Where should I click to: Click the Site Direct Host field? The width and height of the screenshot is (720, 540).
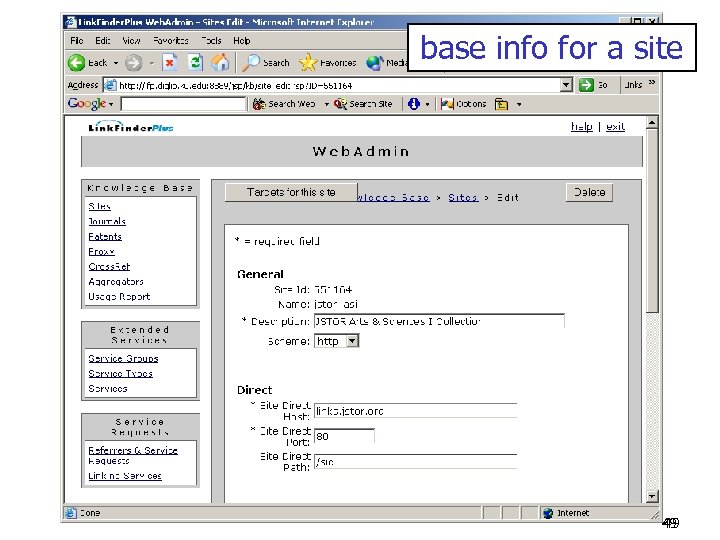(416, 411)
